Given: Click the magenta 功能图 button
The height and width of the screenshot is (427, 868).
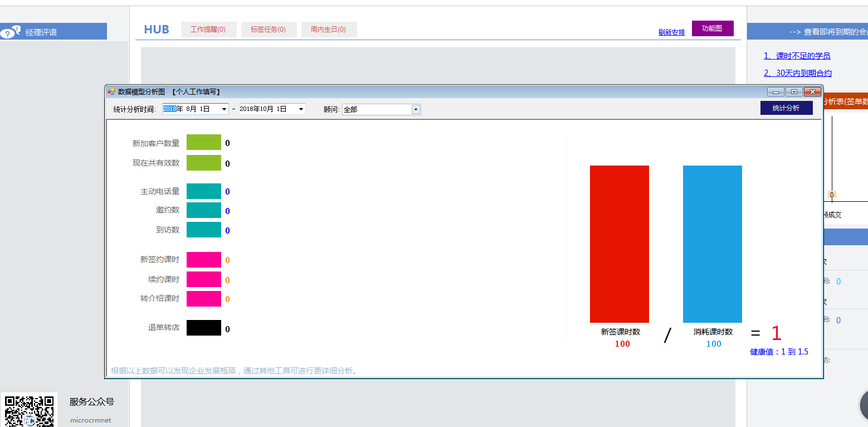Looking at the screenshot, I should click(713, 28).
